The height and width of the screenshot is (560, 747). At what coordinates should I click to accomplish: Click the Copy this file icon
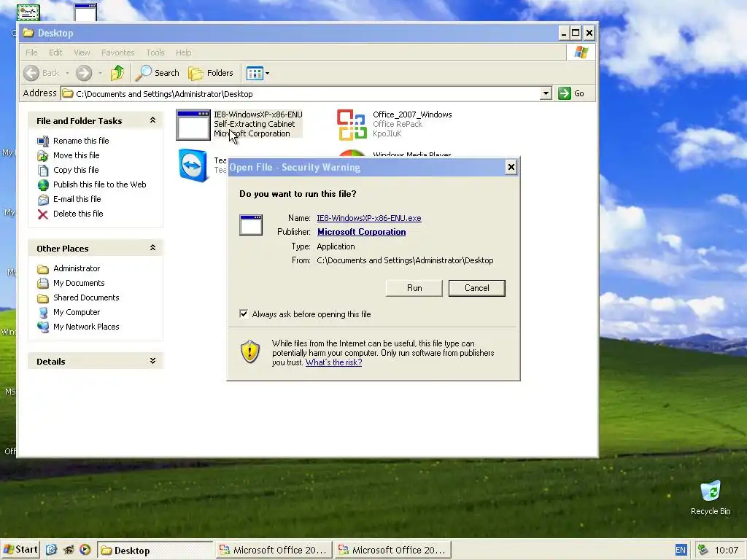pos(43,170)
